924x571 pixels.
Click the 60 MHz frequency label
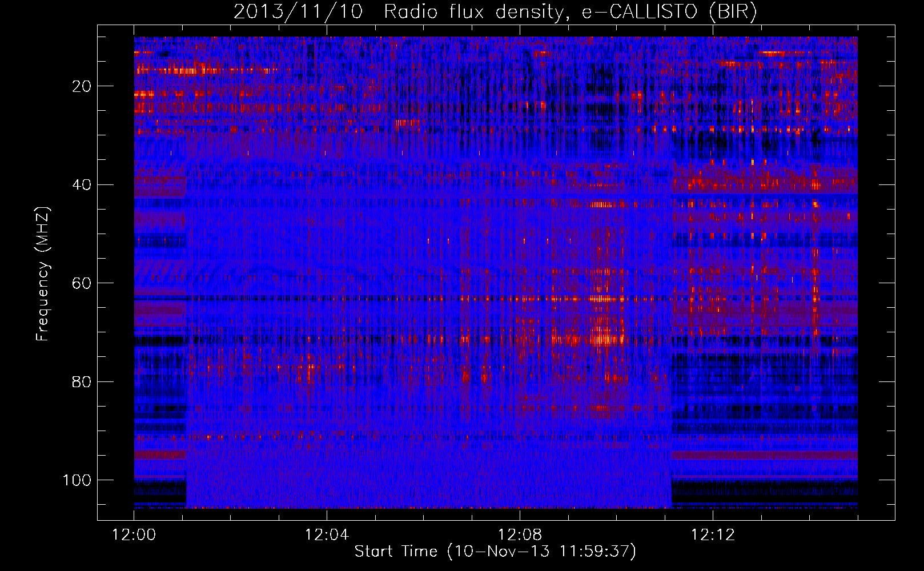[82, 283]
